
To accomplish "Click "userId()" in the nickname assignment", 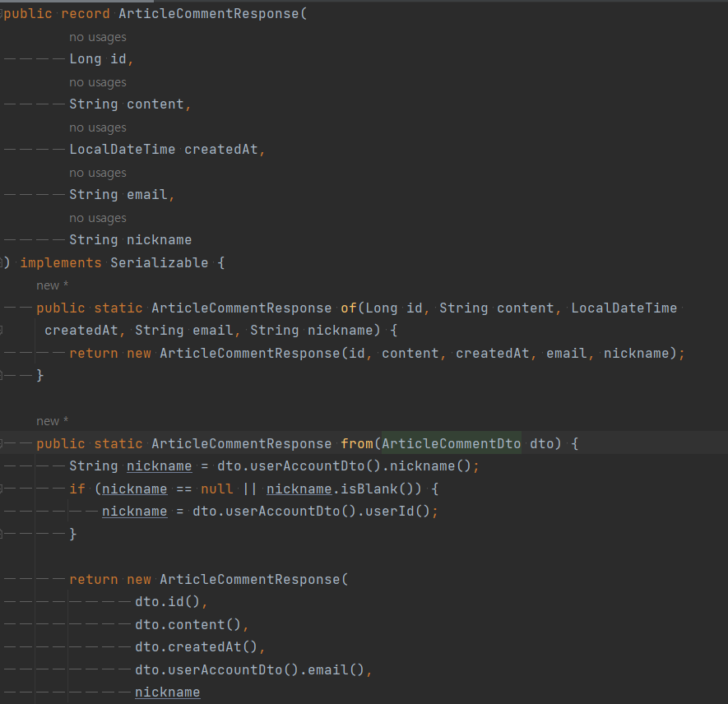I will coord(397,511).
